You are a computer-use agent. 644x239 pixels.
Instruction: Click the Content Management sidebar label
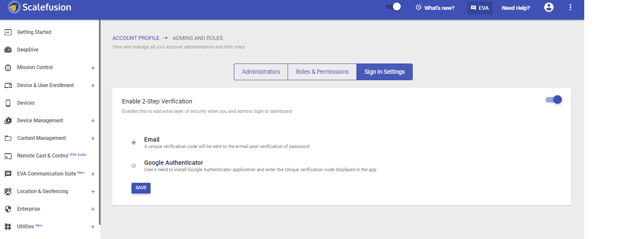click(42, 138)
